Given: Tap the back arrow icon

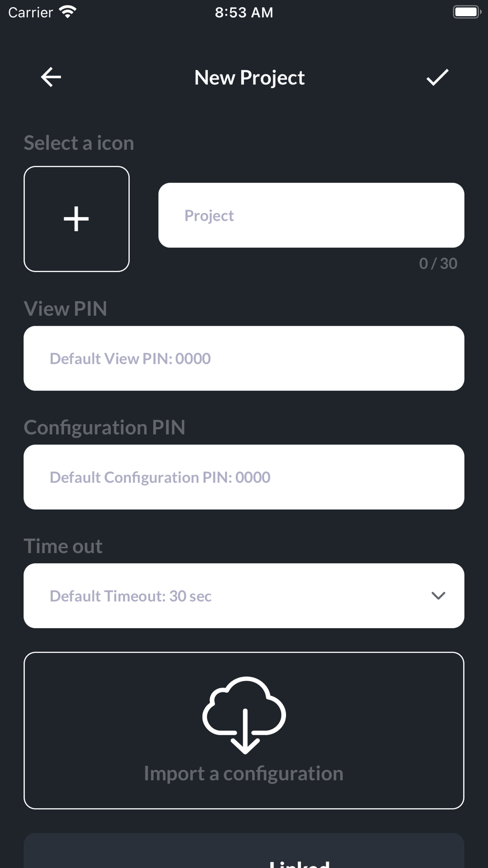Looking at the screenshot, I should click(x=51, y=77).
